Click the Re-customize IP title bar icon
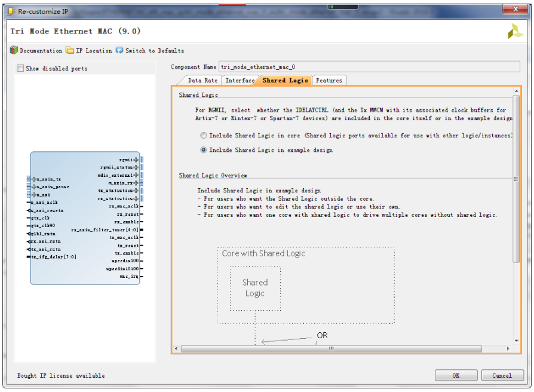This screenshot has height=392, width=534. coord(11,11)
